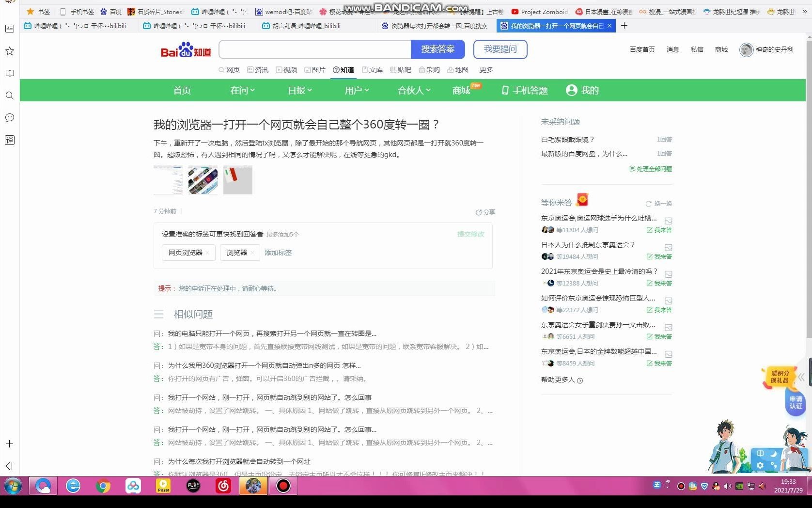This screenshot has height=508, width=812.
Task: Open the 更多 dropdown in search categories
Action: [486, 70]
